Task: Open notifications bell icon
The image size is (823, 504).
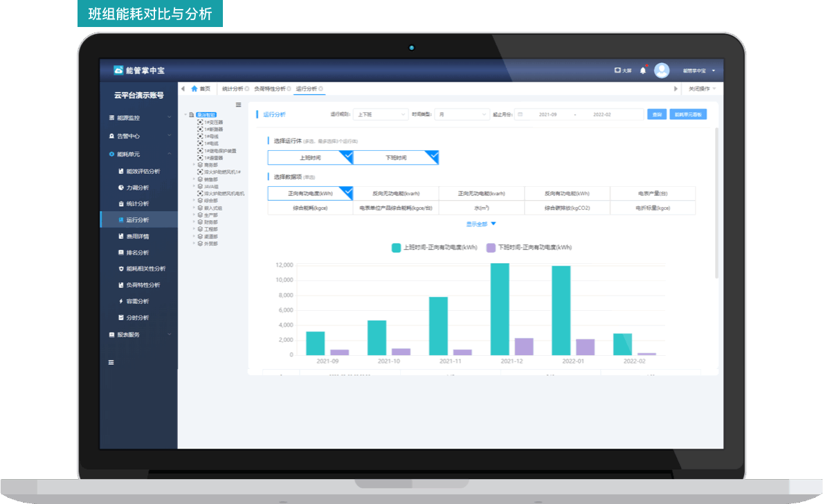Action: click(x=643, y=71)
